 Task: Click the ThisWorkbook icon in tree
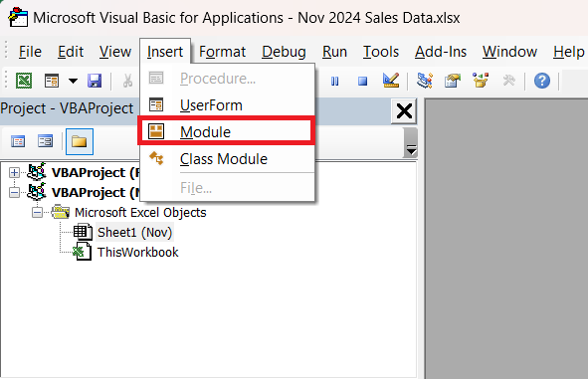(83, 252)
